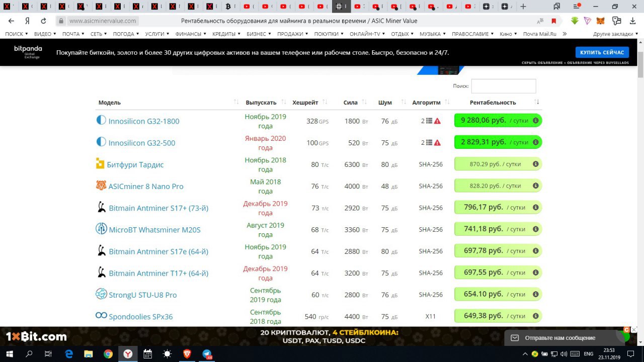Open the MetaMask fox extension
The width and height of the screenshot is (644, 362).
[601, 21]
